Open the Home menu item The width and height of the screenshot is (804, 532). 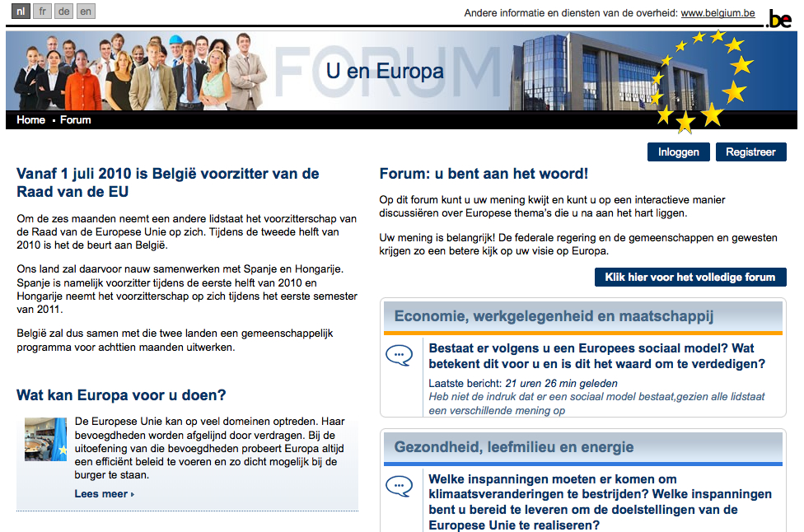[x=30, y=119]
